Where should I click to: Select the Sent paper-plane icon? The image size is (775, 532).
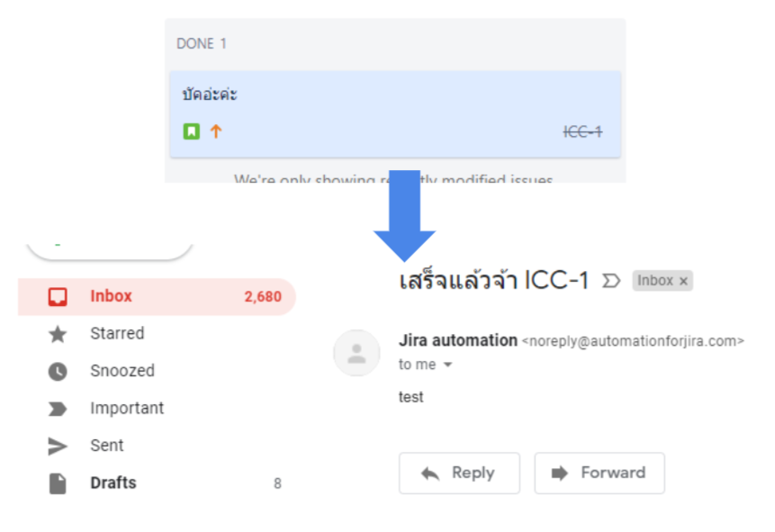click(x=57, y=445)
